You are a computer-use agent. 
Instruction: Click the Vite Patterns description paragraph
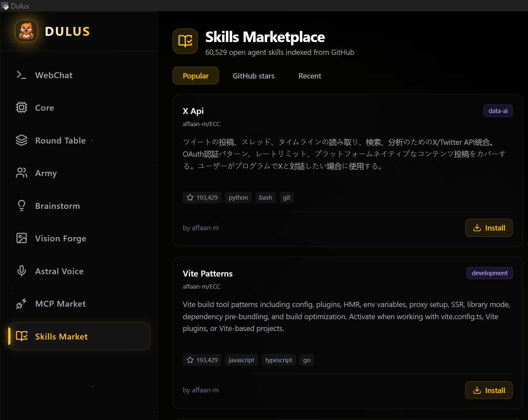pos(347,317)
